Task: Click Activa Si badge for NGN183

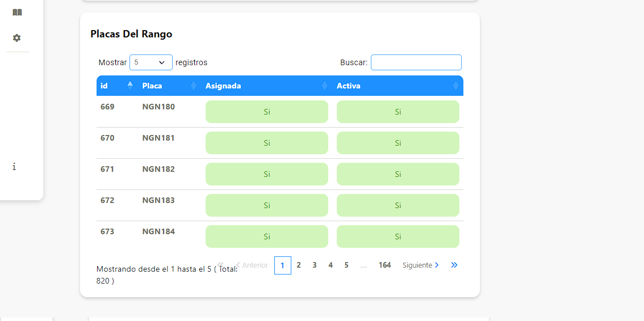Action: point(398,205)
